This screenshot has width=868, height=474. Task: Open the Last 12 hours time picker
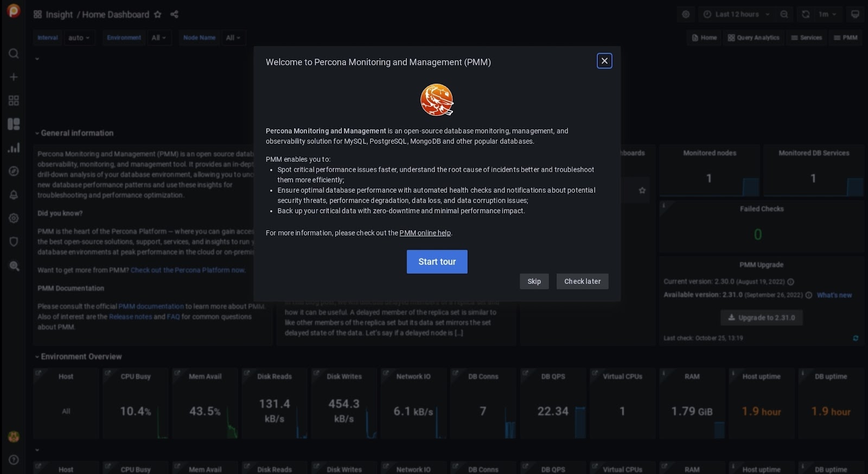[x=736, y=15]
